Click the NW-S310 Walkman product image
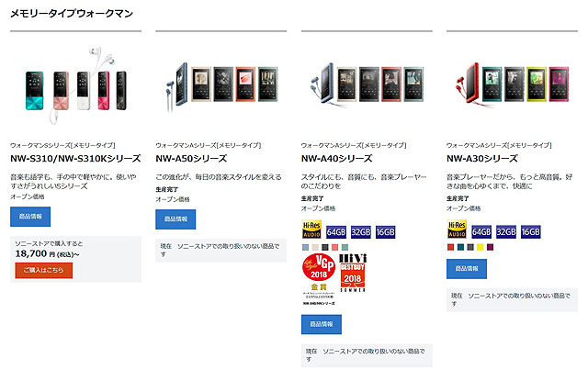Viewport: 588px width, 381px height. [x=75, y=85]
